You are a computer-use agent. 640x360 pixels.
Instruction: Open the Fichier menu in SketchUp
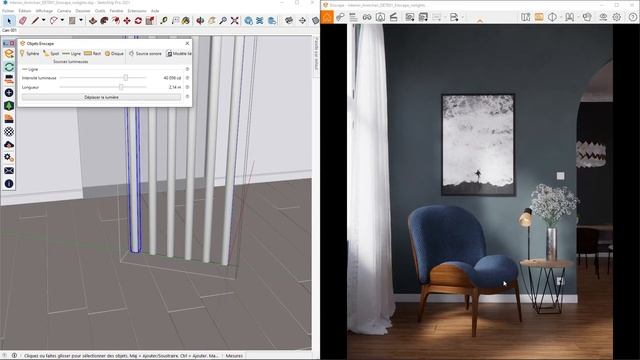[x=8, y=11]
